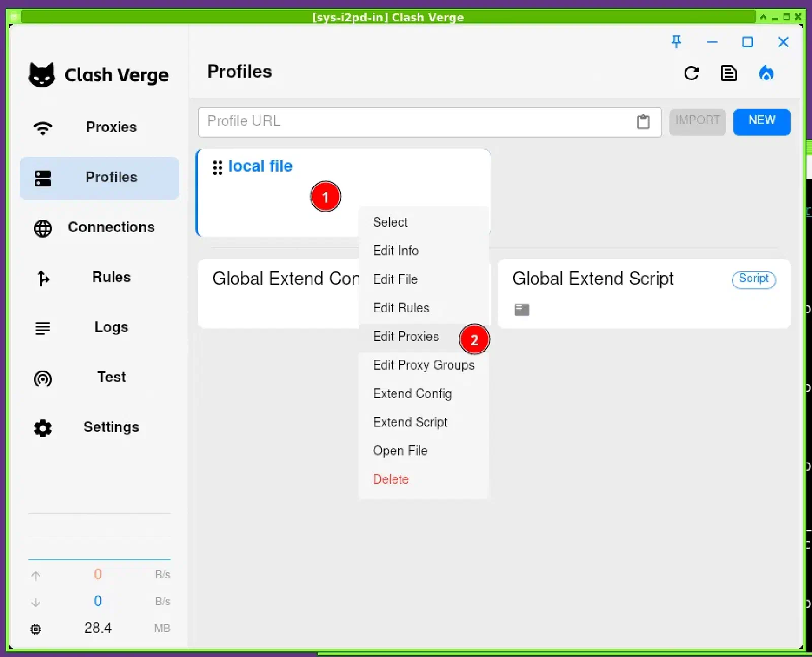
Task: Click the Rules fork icon in sidebar
Action: 43,278
